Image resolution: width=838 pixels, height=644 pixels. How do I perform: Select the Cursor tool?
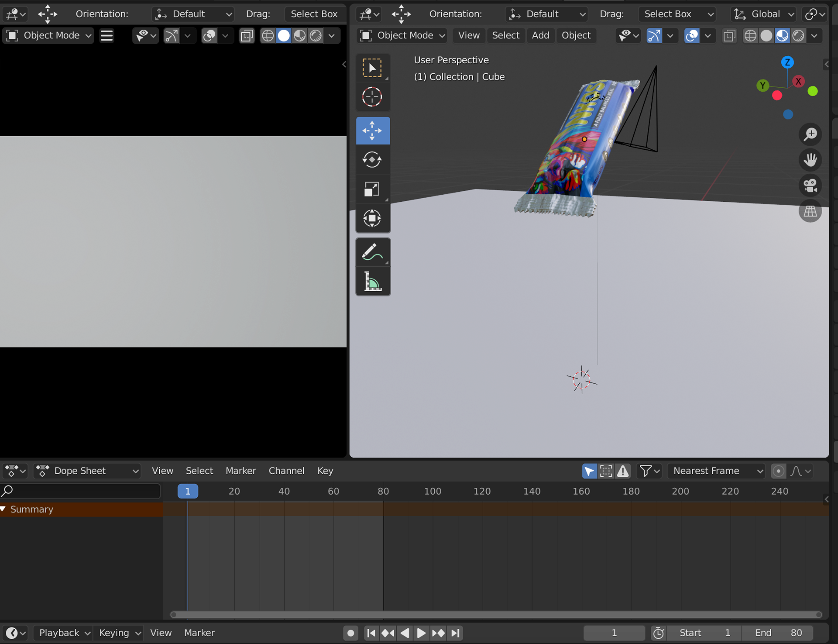pos(372,97)
